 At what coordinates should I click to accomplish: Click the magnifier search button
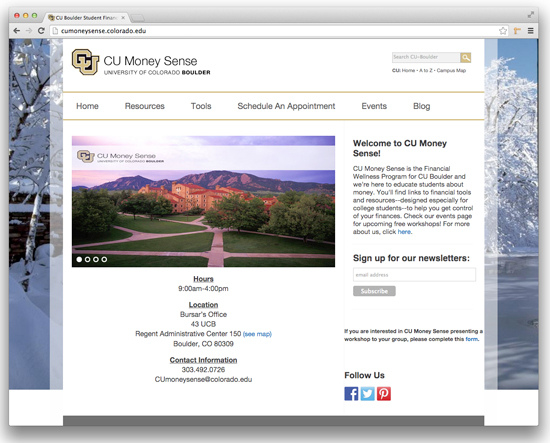point(465,58)
